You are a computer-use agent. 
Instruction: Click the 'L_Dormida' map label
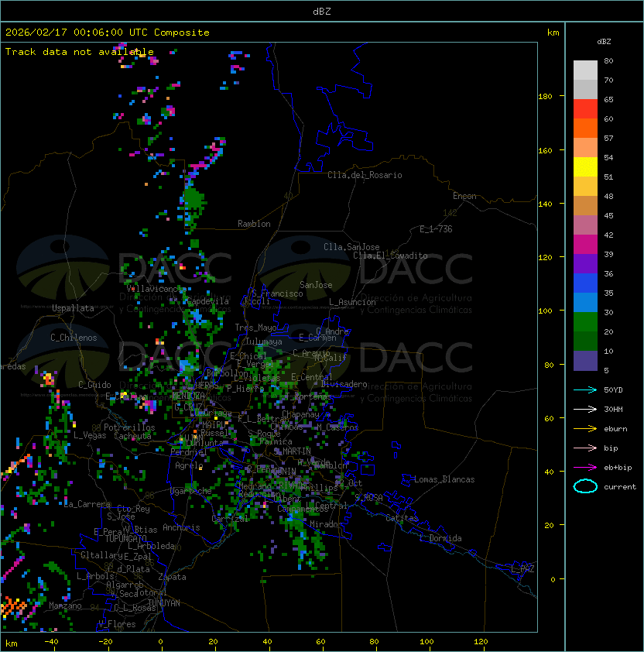tap(440, 538)
